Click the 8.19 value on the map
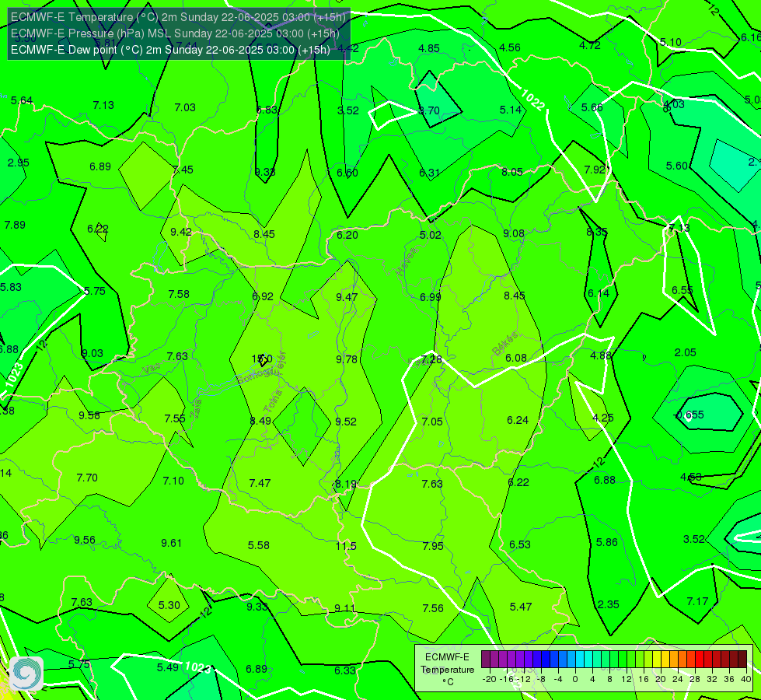The height and width of the screenshot is (700, 761). pos(346,484)
